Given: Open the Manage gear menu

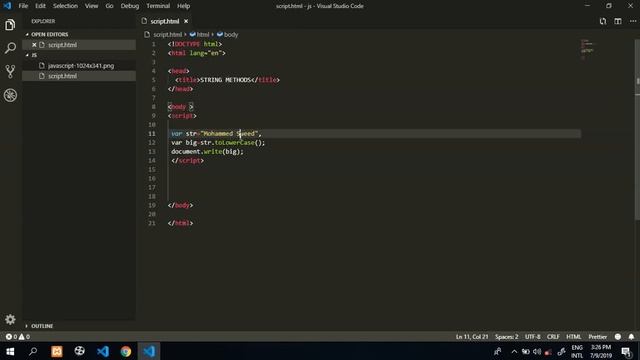Looking at the screenshot, I should click(10, 319).
